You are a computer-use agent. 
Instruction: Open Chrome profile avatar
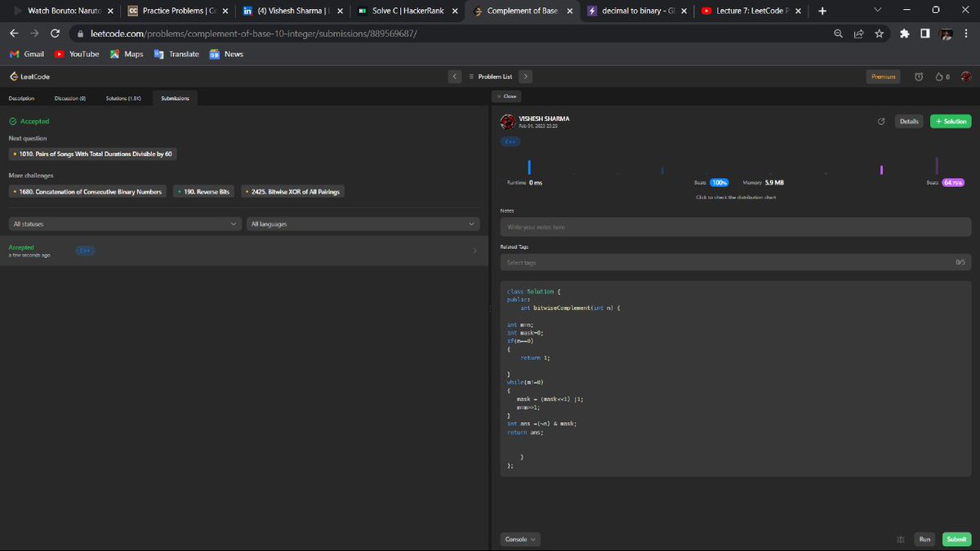pos(947,33)
